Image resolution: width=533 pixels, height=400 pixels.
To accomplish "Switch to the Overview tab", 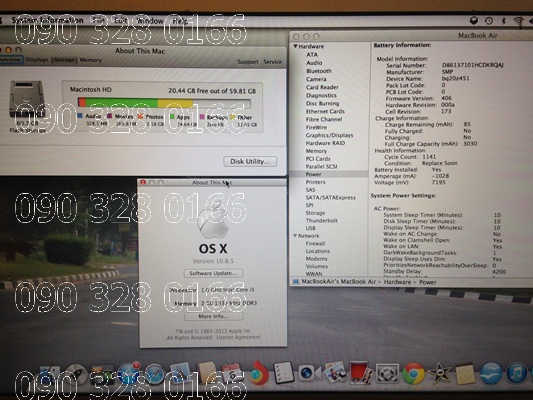I will point(11,60).
